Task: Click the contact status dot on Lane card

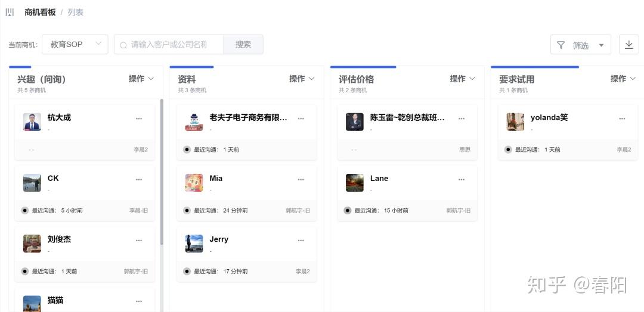Action: click(x=348, y=210)
